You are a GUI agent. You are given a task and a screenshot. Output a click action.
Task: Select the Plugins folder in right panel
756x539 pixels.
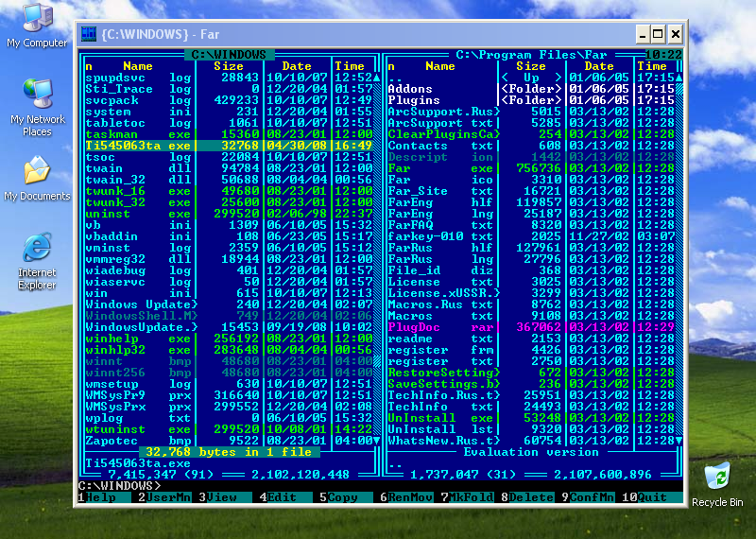(x=531, y=100)
